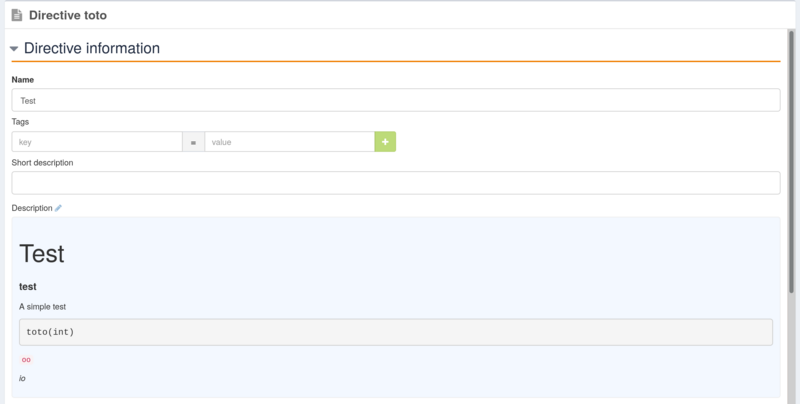Click the Directive toto title text
Viewport: 800px width, 404px height.
pyautogui.click(x=68, y=15)
